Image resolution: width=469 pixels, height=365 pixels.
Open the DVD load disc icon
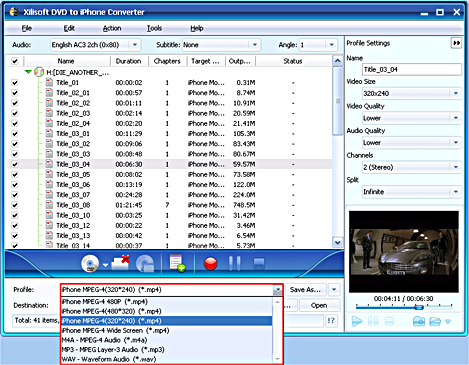tap(90, 264)
